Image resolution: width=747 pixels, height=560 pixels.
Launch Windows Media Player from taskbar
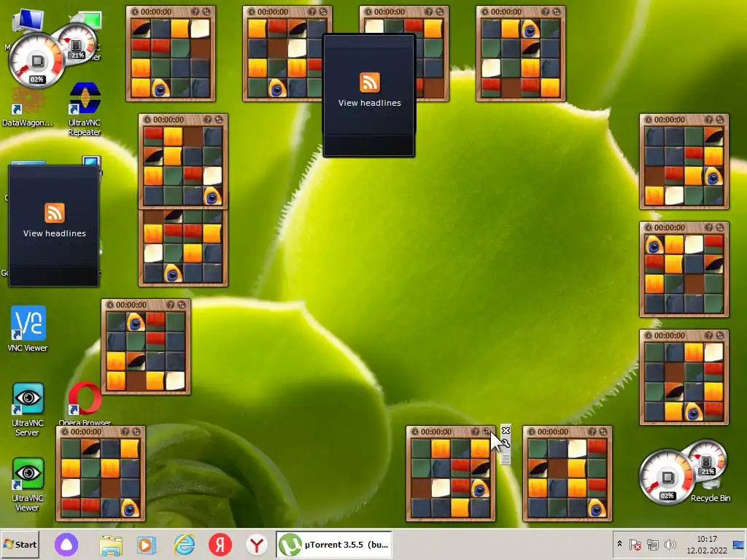147,545
